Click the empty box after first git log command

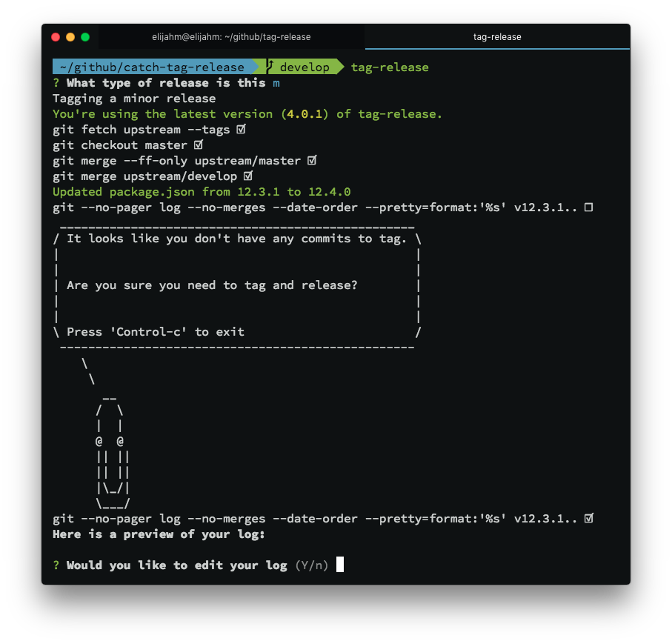[589, 208]
